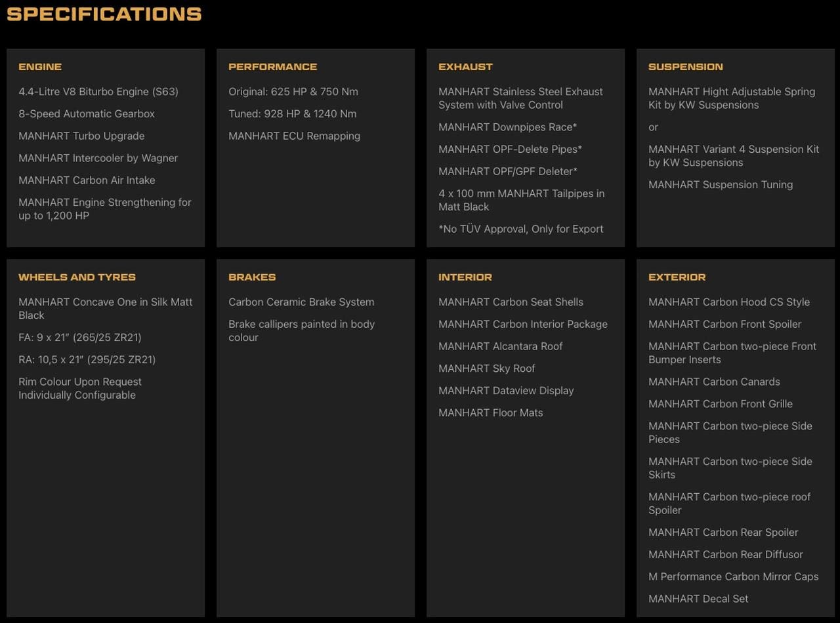Select 'MANHART Variant 4 Suspension Kit' entry
Screen dimensions: 840x623
point(734,156)
